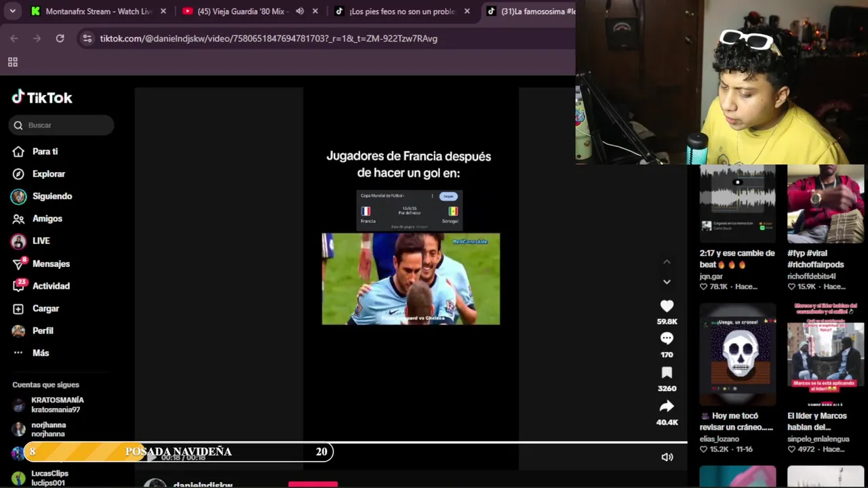Click the browser back arrow
This screenshot has width=868, height=488.
[14, 39]
